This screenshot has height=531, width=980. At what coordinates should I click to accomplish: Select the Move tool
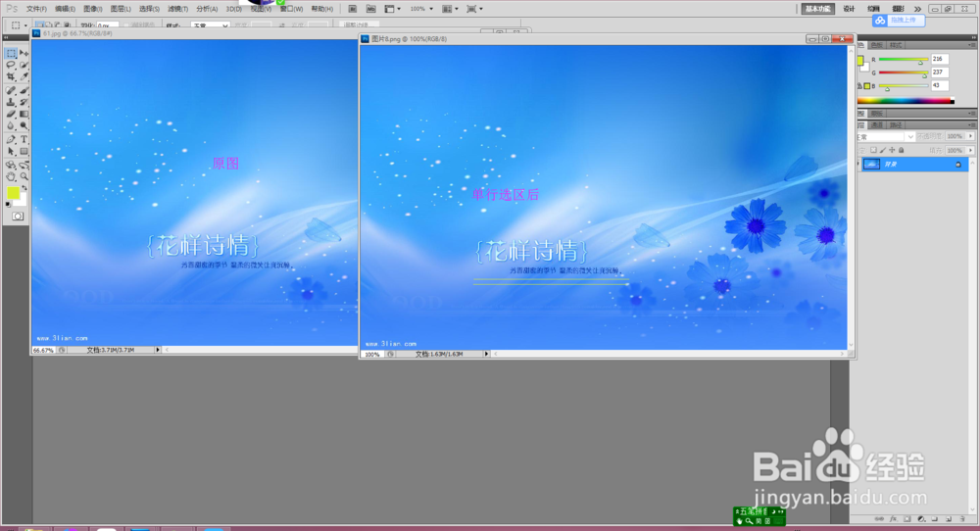24,54
